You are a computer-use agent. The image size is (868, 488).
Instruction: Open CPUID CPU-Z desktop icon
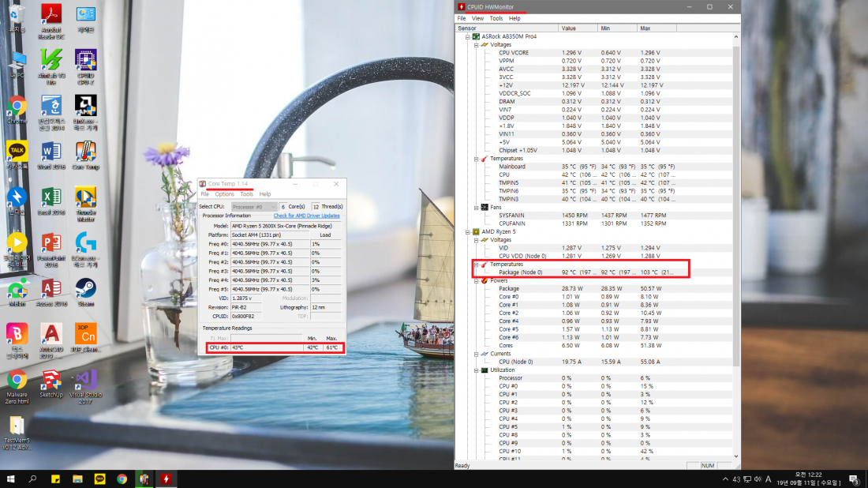tap(85, 66)
